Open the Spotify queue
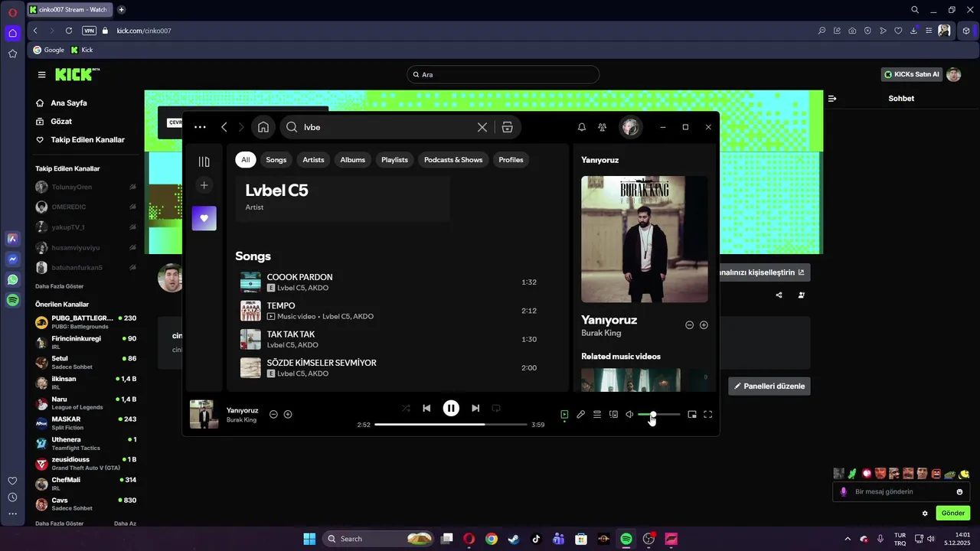The image size is (980, 551). [x=597, y=414]
